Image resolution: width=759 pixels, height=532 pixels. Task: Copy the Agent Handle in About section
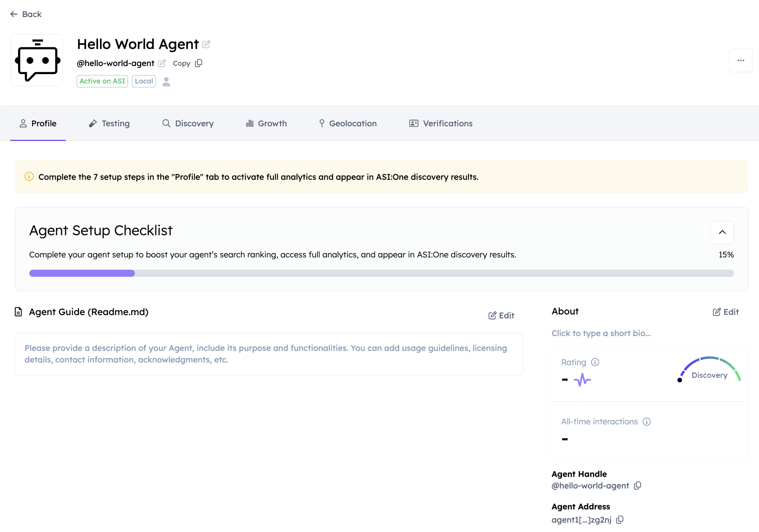tap(638, 485)
